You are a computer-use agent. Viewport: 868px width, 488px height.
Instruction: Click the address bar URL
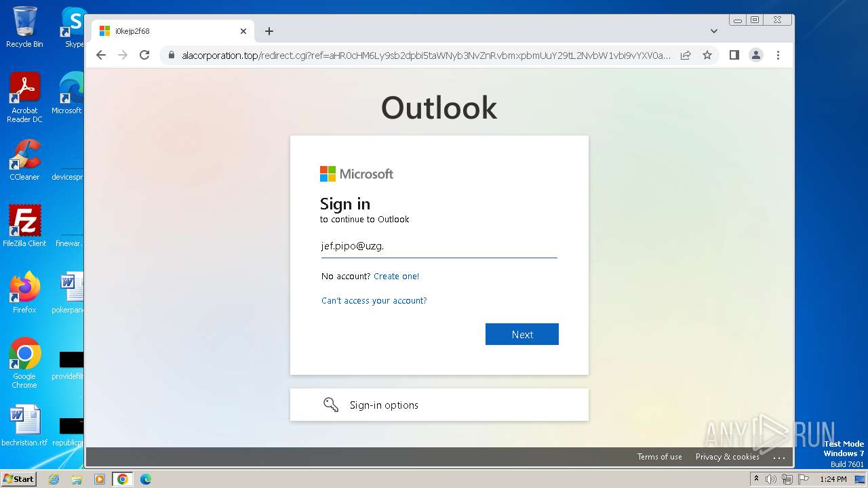pyautogui.click(x=426, y=55)
